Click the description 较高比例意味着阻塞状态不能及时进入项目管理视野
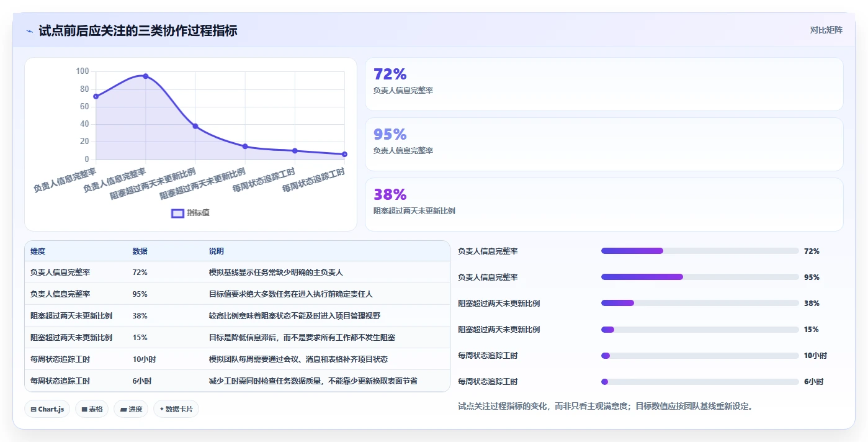 (x=295, y=316)
